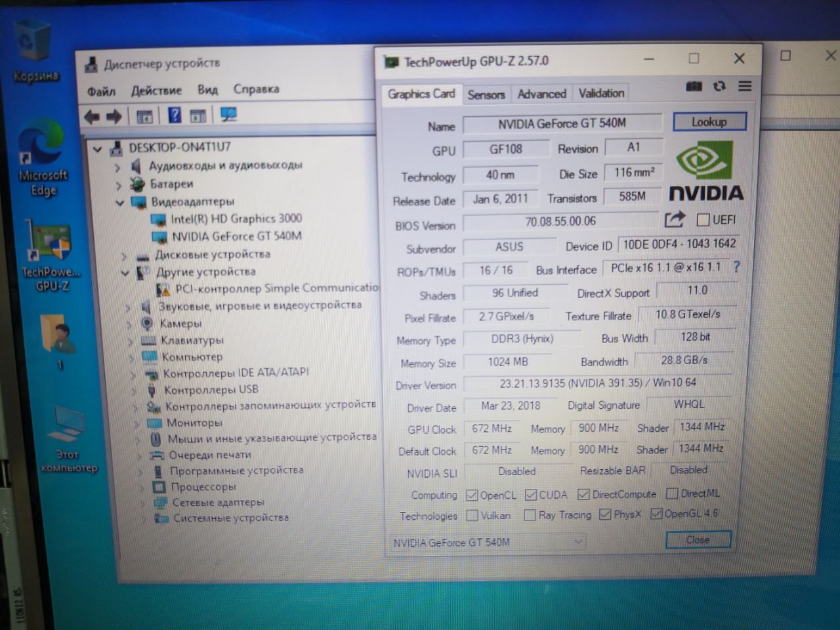Expand the Батареи category
The width and height of the screenshot is (840, 630).
click(x=118, y=186)
